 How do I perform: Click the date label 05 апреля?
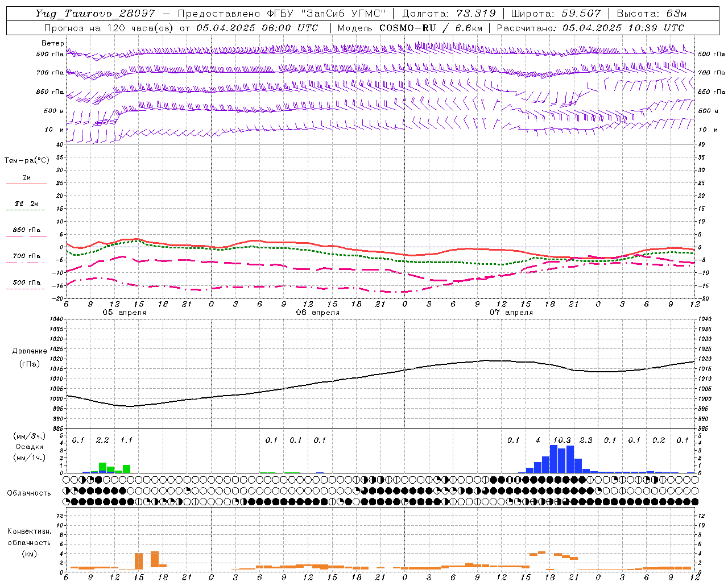click(x=124, y=312)
